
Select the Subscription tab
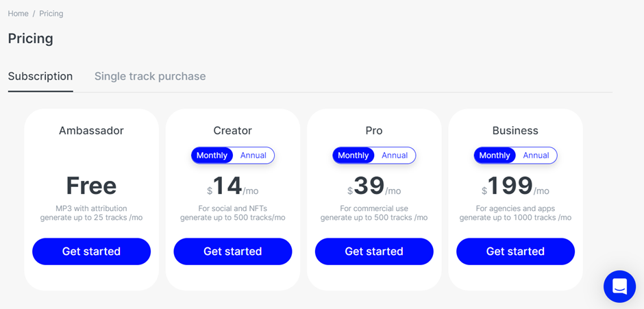coord(40,77)
